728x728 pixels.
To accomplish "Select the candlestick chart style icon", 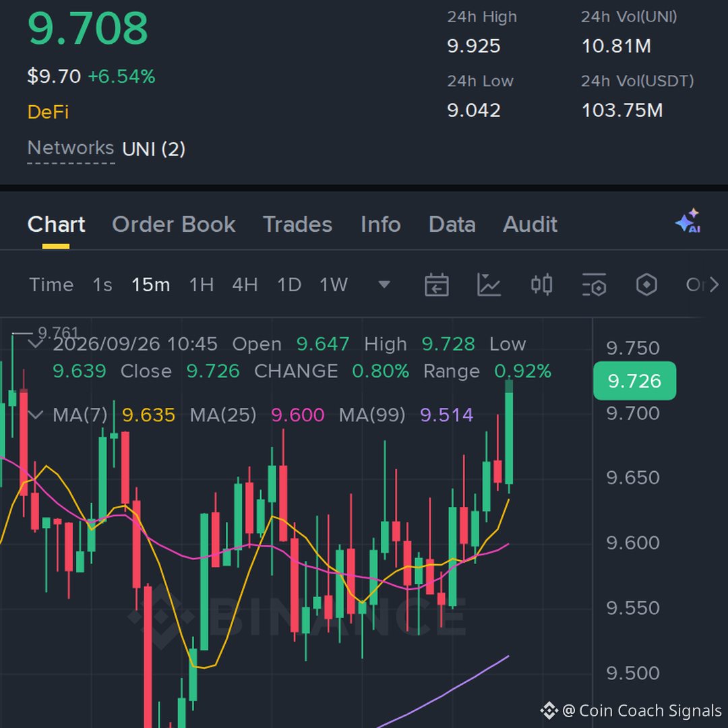I will 541,284.
